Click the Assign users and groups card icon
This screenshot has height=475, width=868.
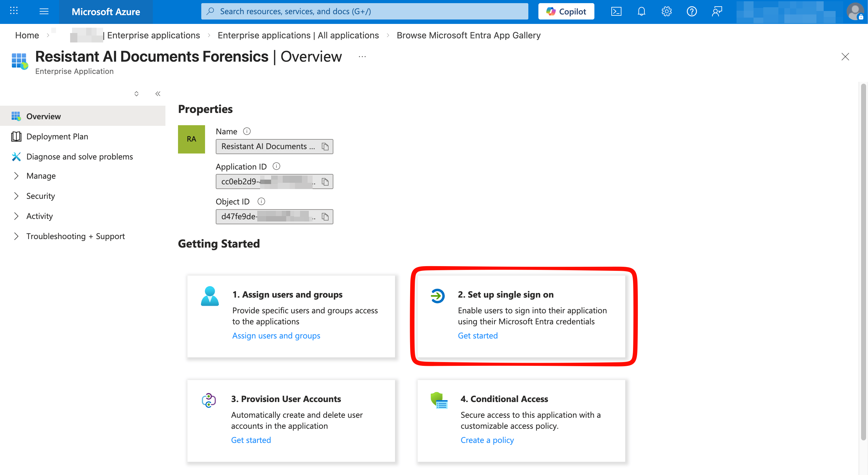209,296
